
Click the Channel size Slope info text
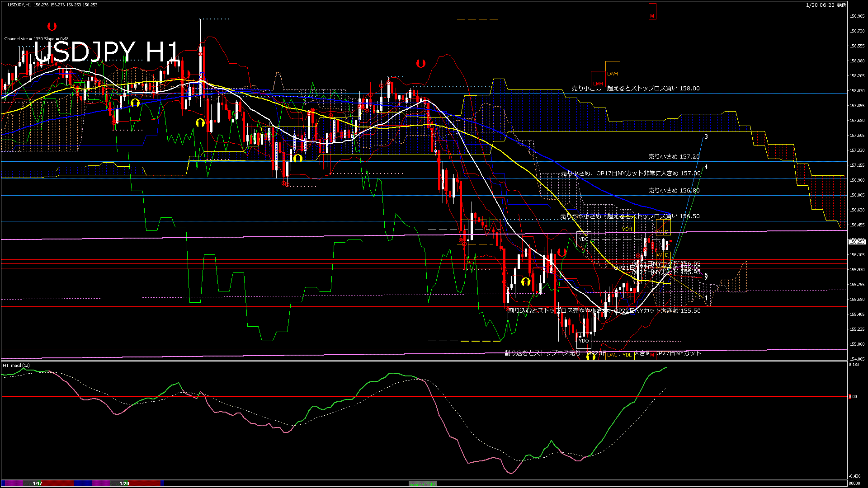click(36, 39)
